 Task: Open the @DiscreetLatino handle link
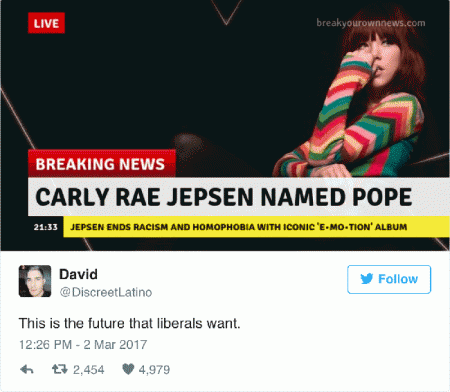coord(106,292)
